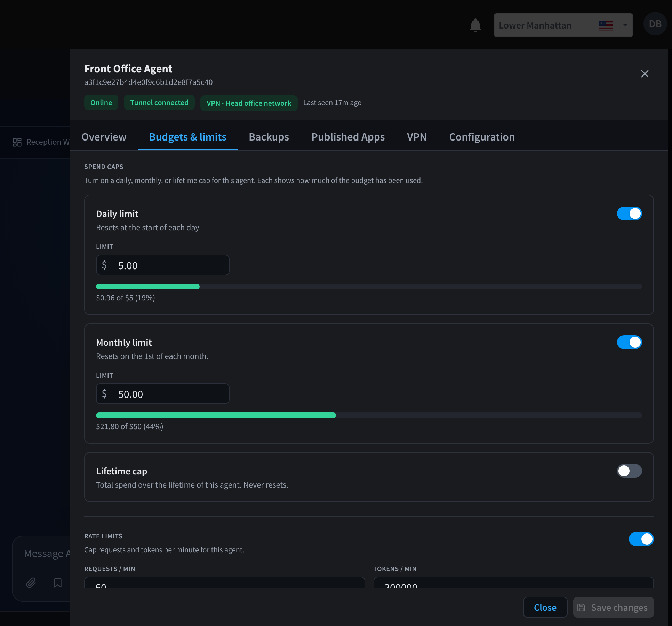Click the VPN · Head office network badge
672x626 pixels.
(249, 103)
